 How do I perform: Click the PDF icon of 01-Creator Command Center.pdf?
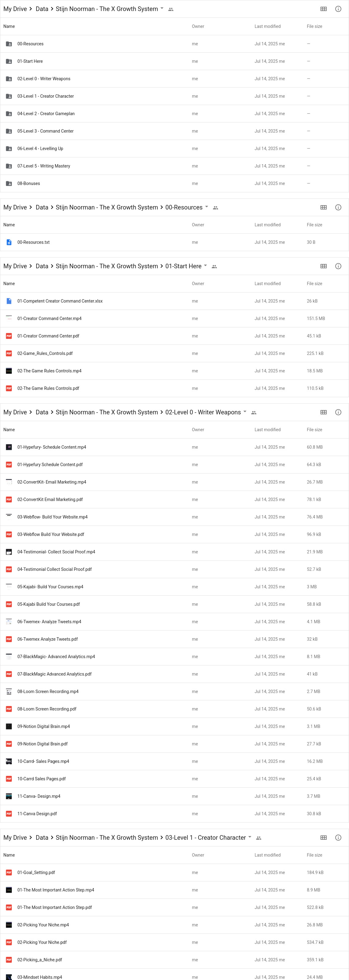tap(9, 336)
